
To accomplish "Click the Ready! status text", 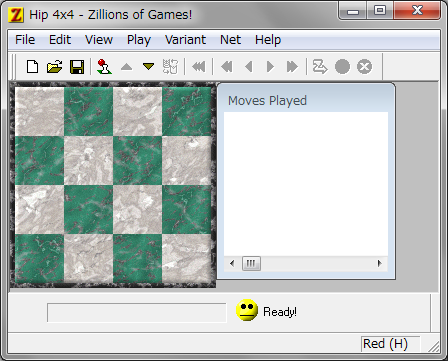I will (x=280, y=312).
